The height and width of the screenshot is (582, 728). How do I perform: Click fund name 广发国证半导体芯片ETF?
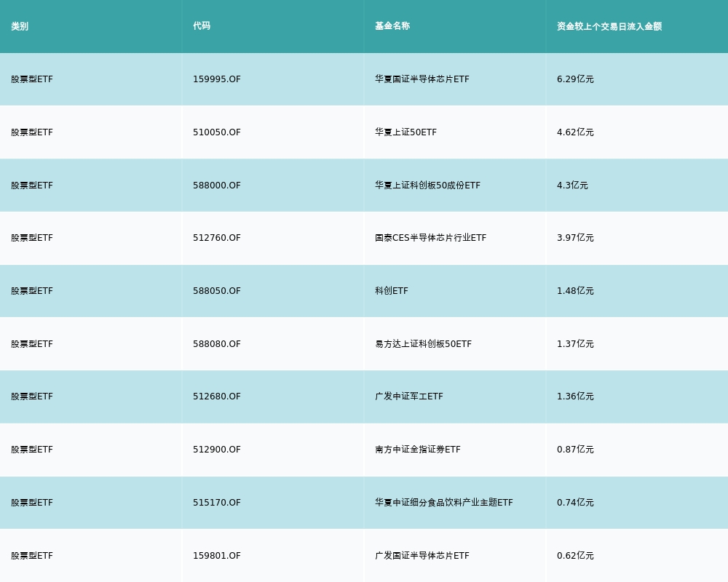[x=422, y=556]
